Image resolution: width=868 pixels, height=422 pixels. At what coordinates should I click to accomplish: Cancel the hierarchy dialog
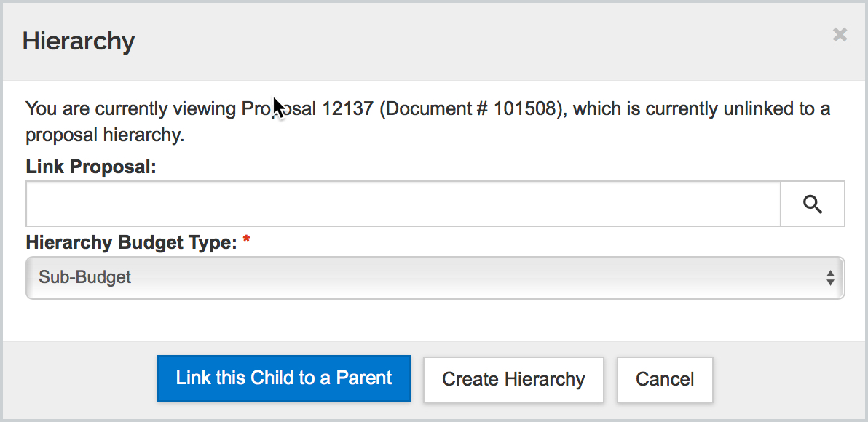click(665, 379)
